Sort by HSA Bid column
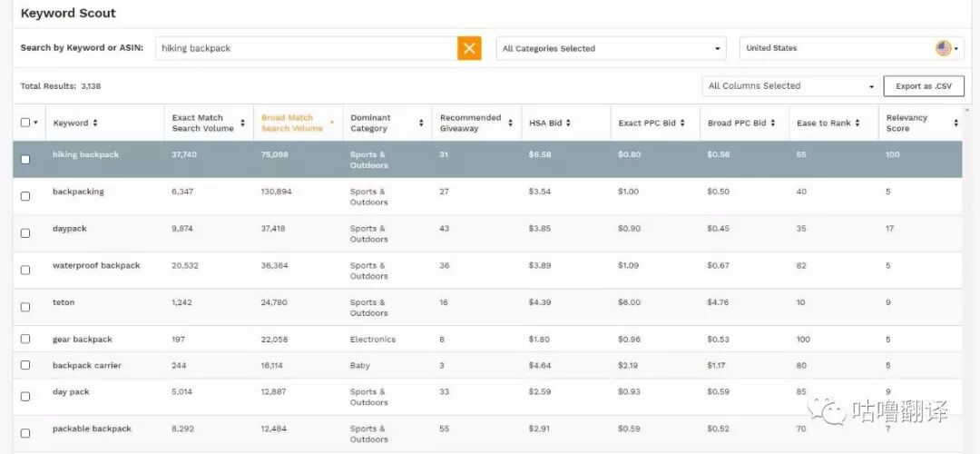 click(568, 123)
